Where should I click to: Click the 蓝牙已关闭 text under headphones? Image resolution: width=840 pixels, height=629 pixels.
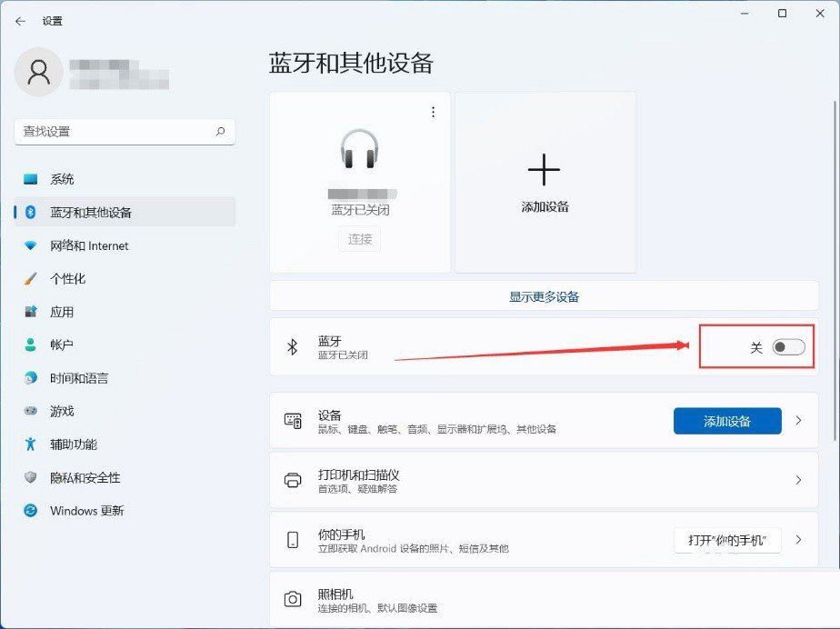[360, 210]
